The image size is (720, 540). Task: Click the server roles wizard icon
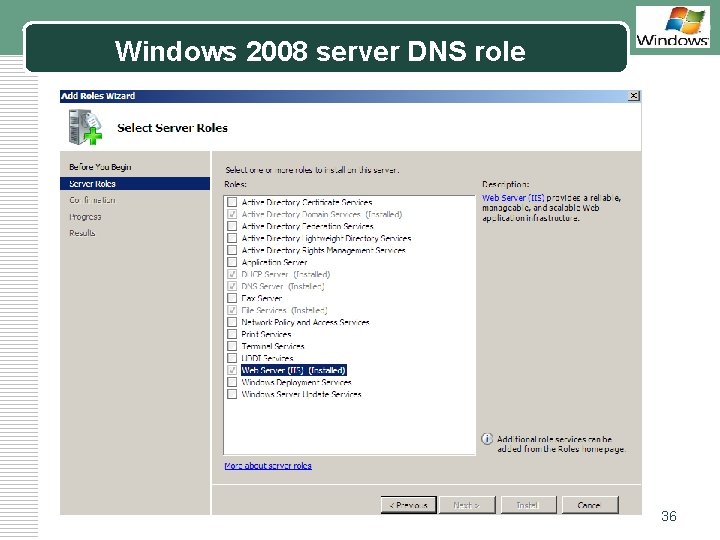pyautogui.click(x=85, y=127)
